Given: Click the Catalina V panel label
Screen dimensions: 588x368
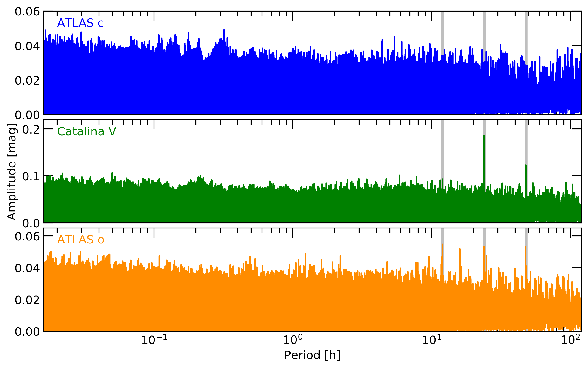Looking at the screenshot, I should (x=86, y=132).
